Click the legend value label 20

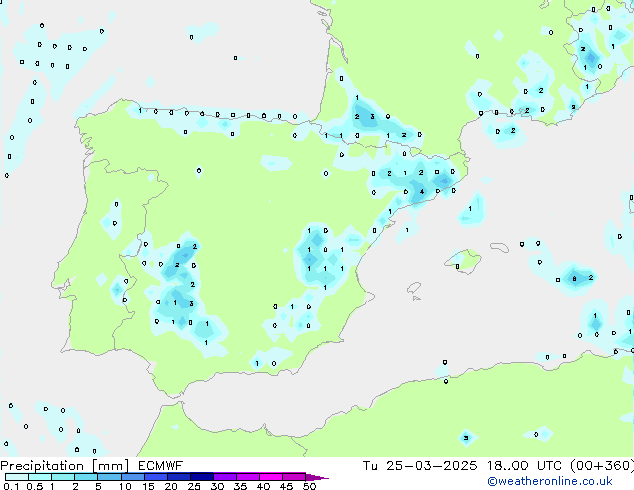[171, 487]
